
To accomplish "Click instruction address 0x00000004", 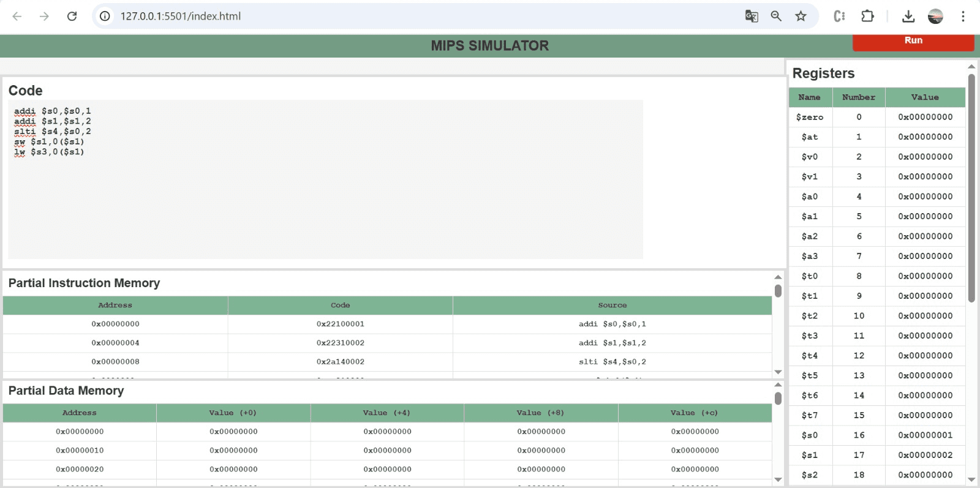I will click(x=115, y=343).
